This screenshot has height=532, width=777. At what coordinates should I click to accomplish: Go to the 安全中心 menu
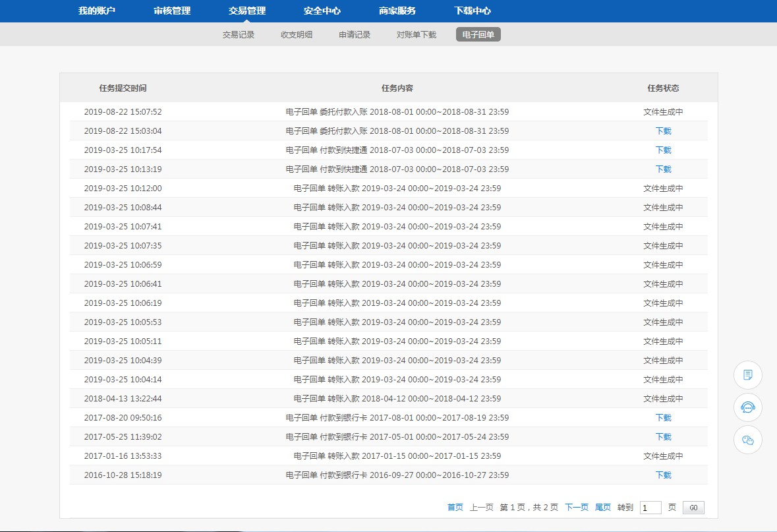(322, 11)
